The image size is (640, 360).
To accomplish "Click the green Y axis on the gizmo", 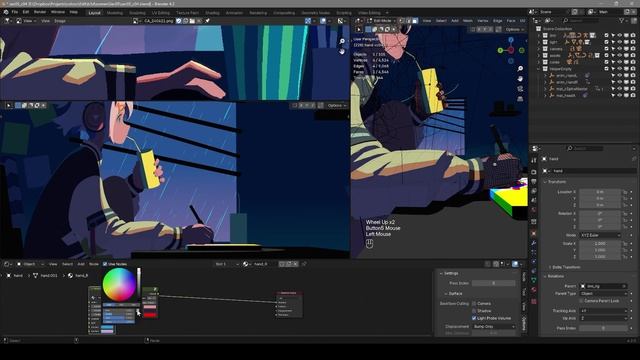I will coord(500,50).
